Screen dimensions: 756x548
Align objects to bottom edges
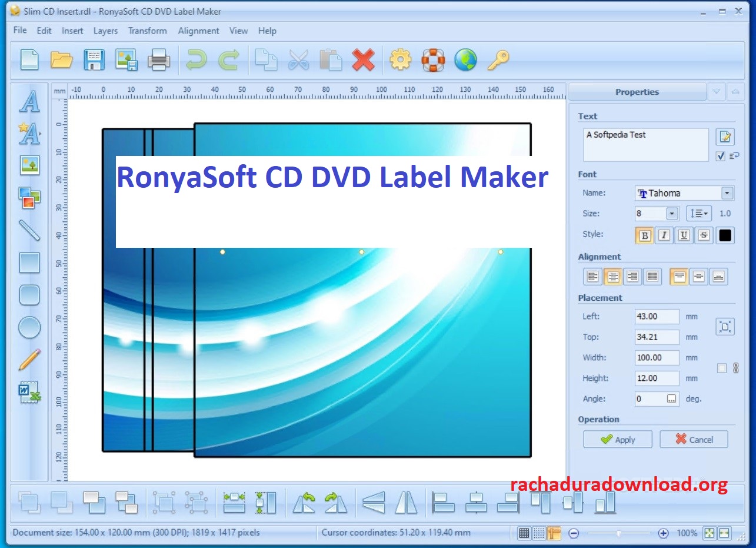[x=605, y=502]
